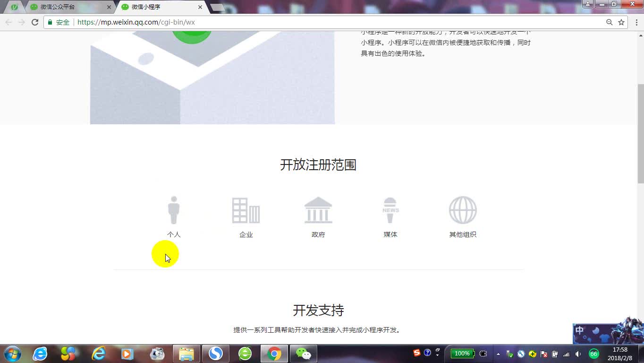Launch Google Chrome from the taskbar
Image resolution: width=644 pixels, height=363 pixels.
click(x=274, y=353)
